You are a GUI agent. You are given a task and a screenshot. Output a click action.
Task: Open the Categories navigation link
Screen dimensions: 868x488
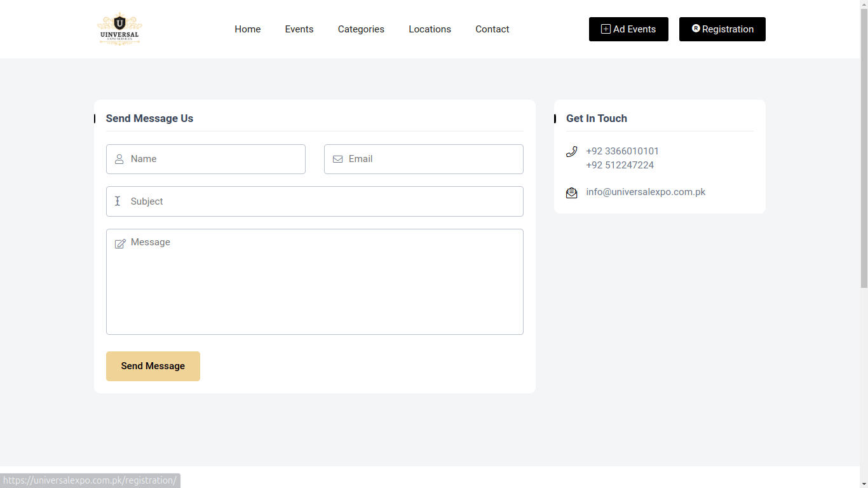pyautogui.click(x=361, y=29)
